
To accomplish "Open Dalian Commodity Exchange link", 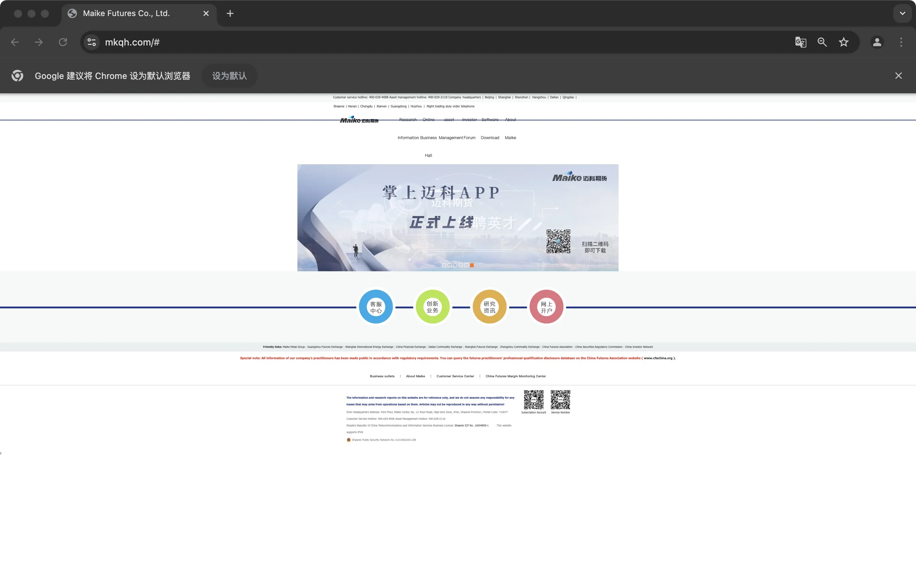I will [x=445, y=347].
